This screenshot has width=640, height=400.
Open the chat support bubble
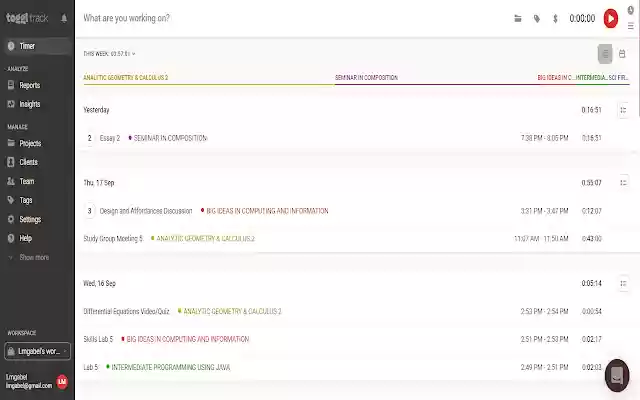tap(617, 376)
